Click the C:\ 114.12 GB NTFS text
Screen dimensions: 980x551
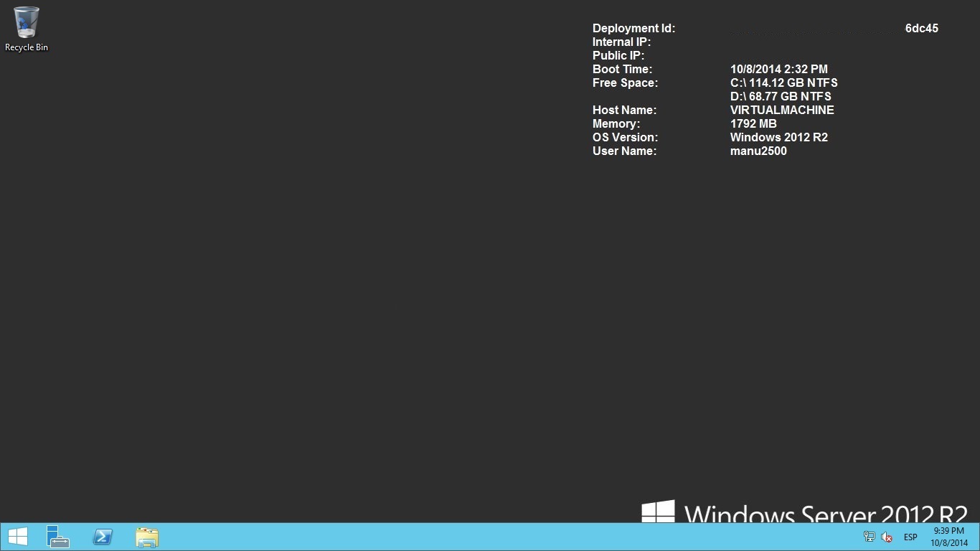[x=784, y=83]
